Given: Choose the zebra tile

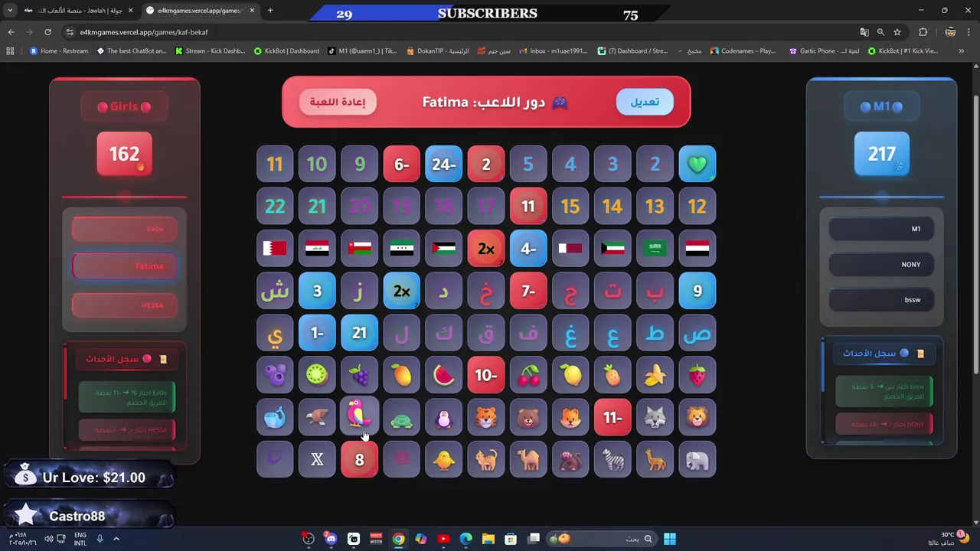Looking at the screenshot, I should 612,459.
